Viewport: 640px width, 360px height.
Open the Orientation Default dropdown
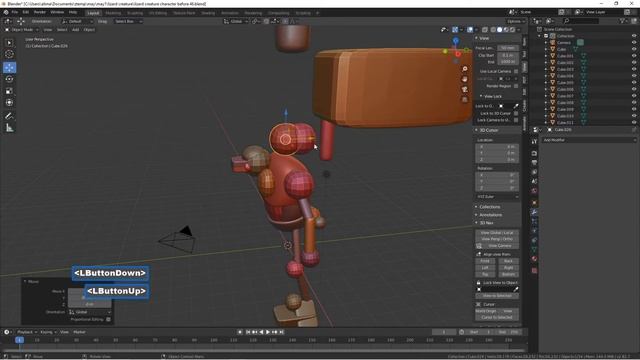[x=77, y=21]
